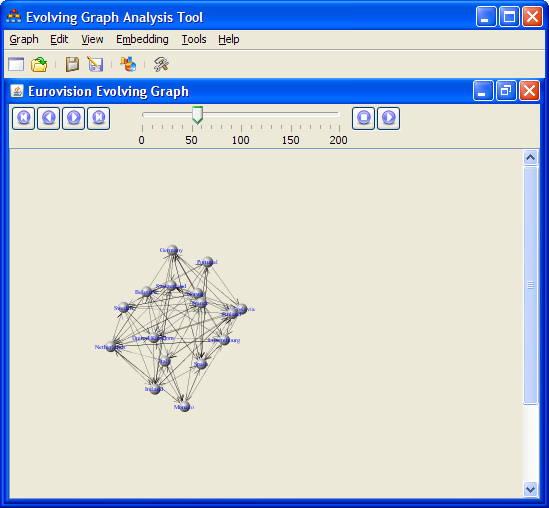
Task: Select the Yugoslavia node
Action: 241,309
